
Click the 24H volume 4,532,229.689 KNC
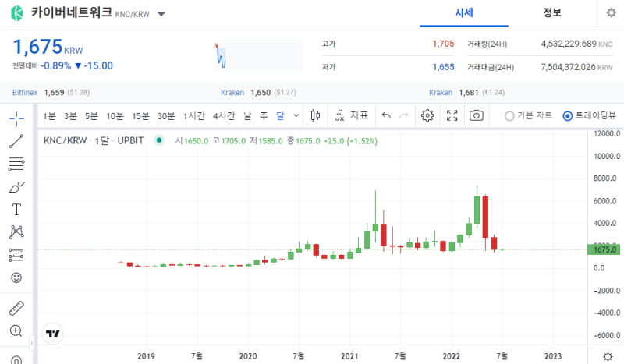point(576,44)
